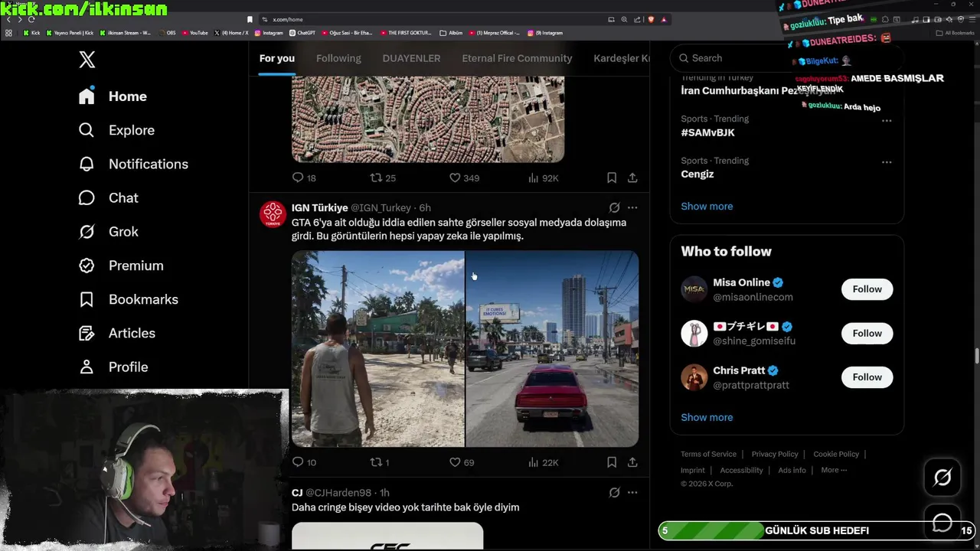Bookmark the IGN Türkiye post
980x551 pixels.
coord(612,462)
